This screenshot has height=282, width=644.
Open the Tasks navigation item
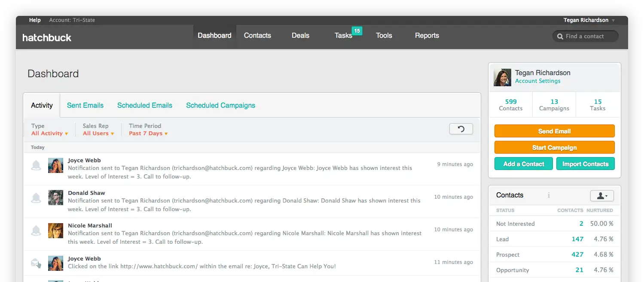pyautogui.click(x=343, y=36)
